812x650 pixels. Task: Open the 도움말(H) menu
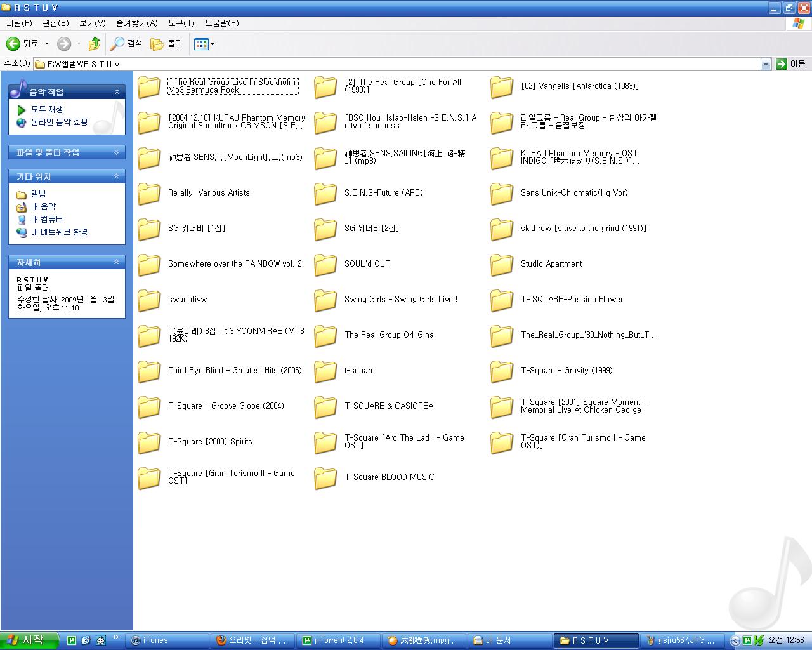[221, 23]
